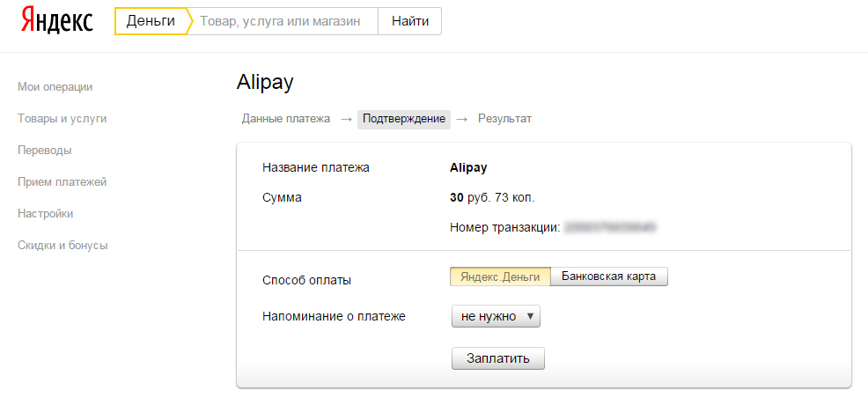Screen dimensions: 868x398
Task: Click the bold Alipay payment name value
Action: 469,167
